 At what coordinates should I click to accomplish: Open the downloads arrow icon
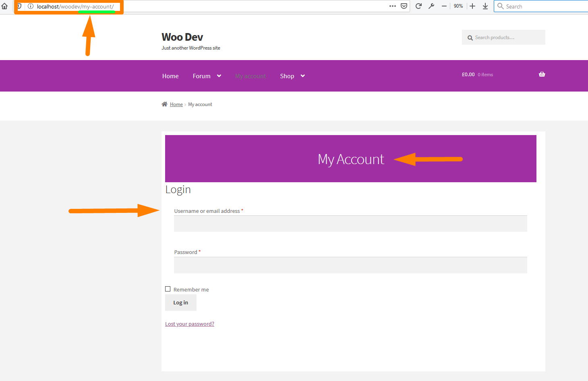[x=485, y=6]
